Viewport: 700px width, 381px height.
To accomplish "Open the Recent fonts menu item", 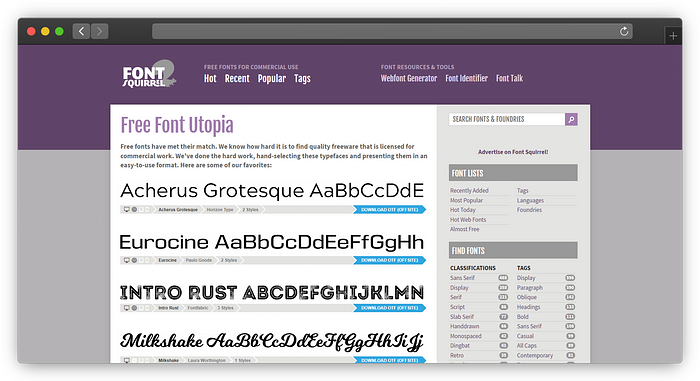I will [x=237, y=79].
